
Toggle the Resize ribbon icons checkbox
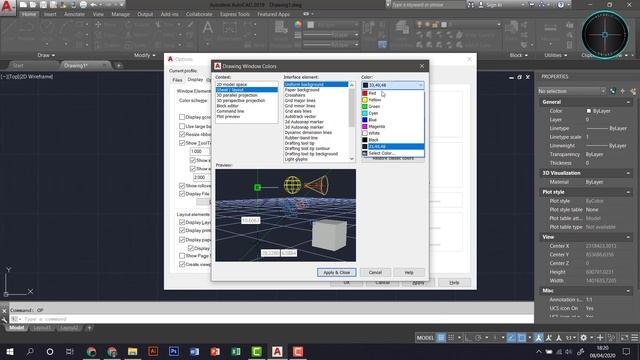point(182,134)
